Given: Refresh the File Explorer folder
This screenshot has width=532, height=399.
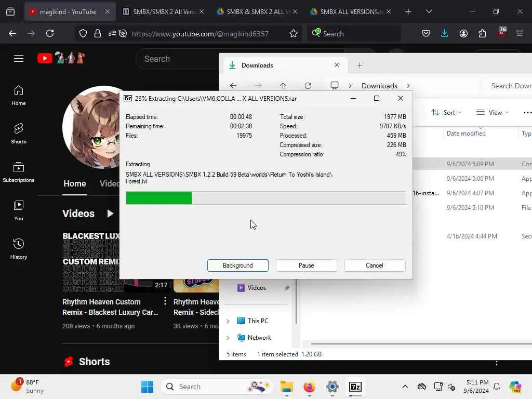Looking at the screenshot, I should coord(308,86).
